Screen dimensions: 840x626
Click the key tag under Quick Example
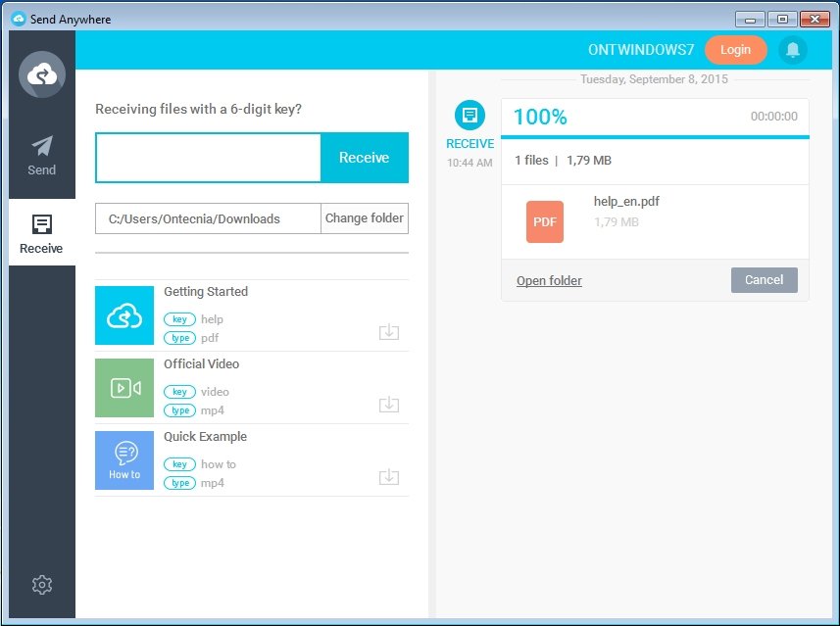click(179, 464)
